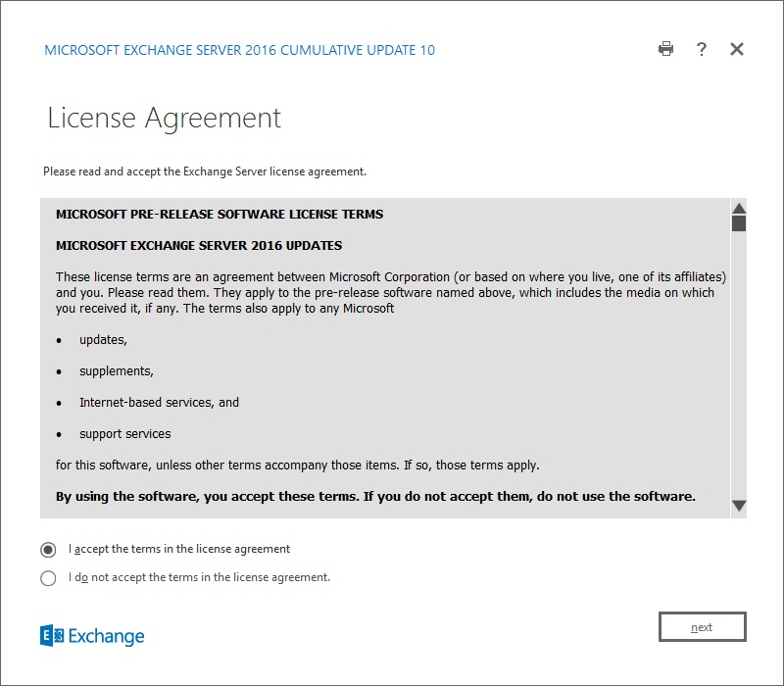Select "I accept the terms" radio button
The width and height of the screenshot is (784, 686).
(x=48, y=550)
